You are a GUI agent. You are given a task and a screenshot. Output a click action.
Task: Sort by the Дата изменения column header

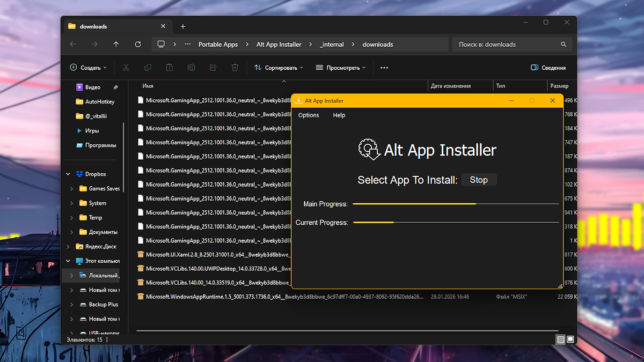tap(450, 86)
